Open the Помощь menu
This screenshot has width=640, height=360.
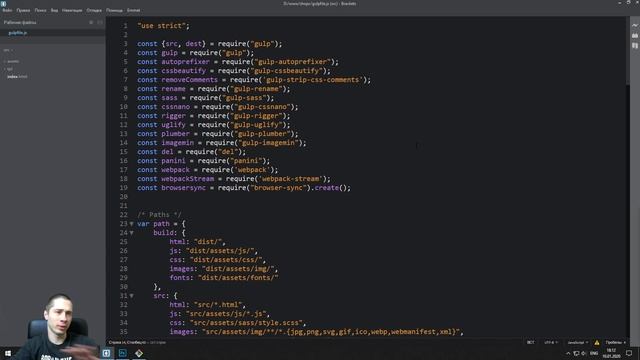pyautogui.click(x=114, y=10)
